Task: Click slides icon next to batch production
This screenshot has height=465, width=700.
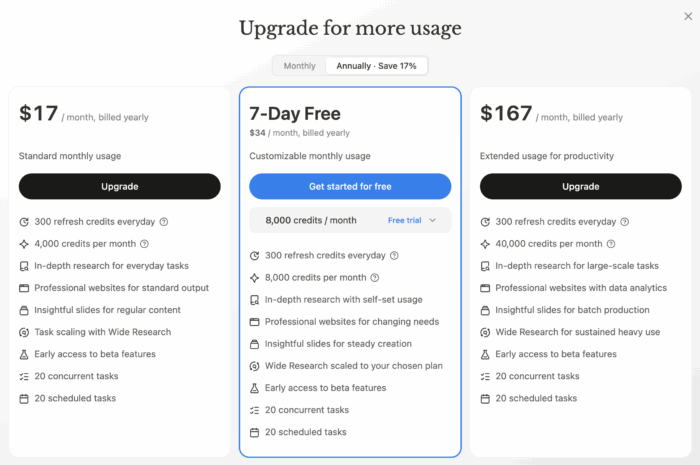Action: [x=485, y=310]
